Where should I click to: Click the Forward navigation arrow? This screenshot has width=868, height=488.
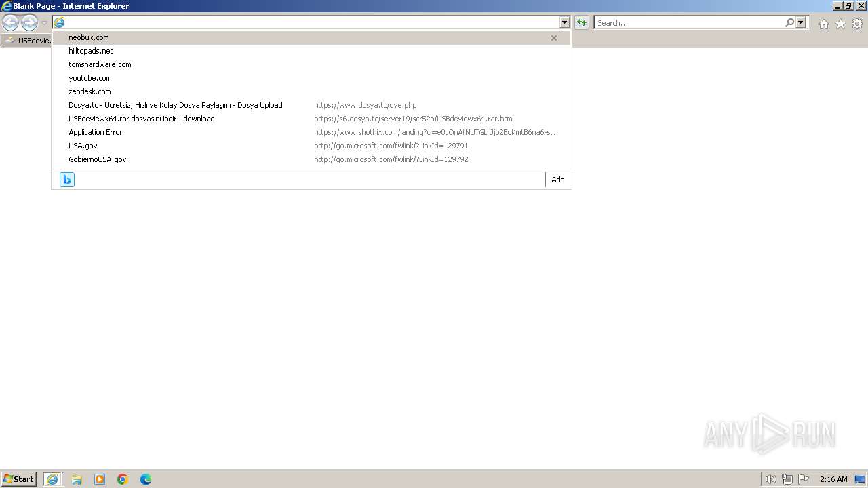pos(29,23)
